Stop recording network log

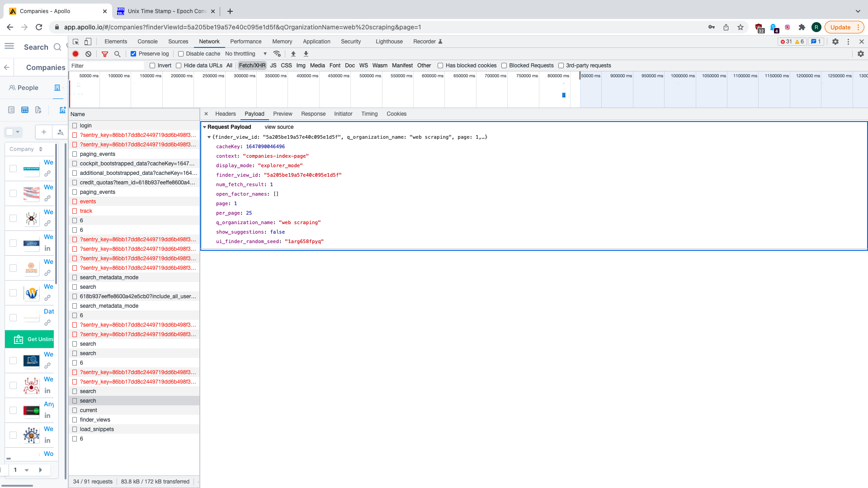[x=75, y=54]
